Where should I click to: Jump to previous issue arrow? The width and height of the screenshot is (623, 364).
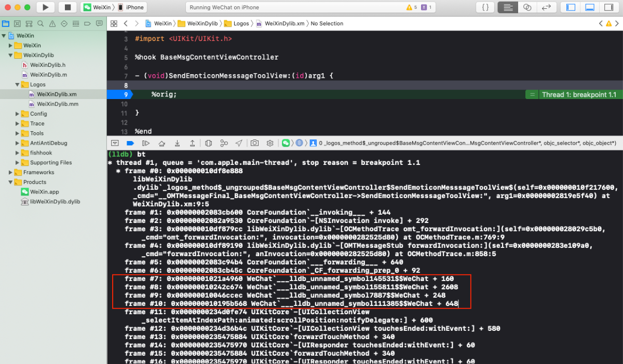(601, 24)
